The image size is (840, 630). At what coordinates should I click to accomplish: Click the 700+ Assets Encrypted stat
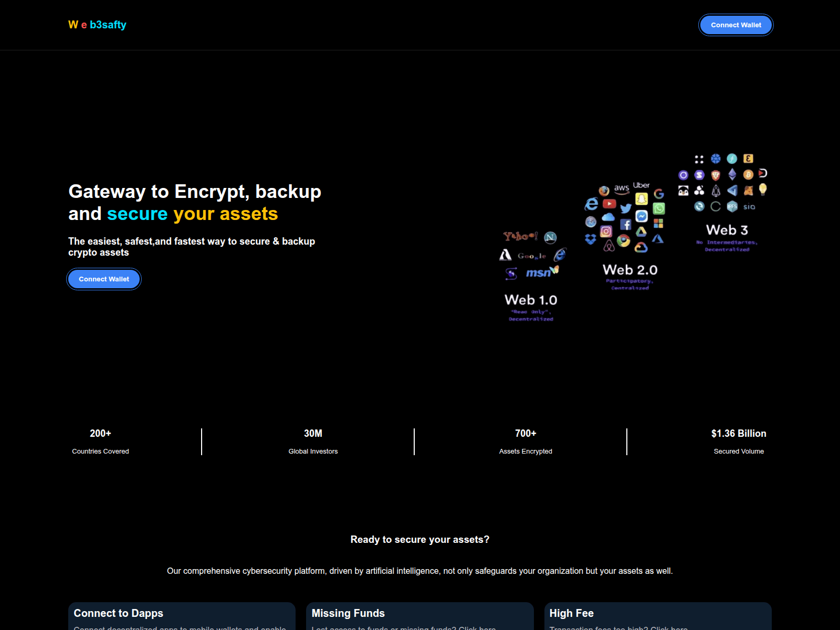pos(526,442)
